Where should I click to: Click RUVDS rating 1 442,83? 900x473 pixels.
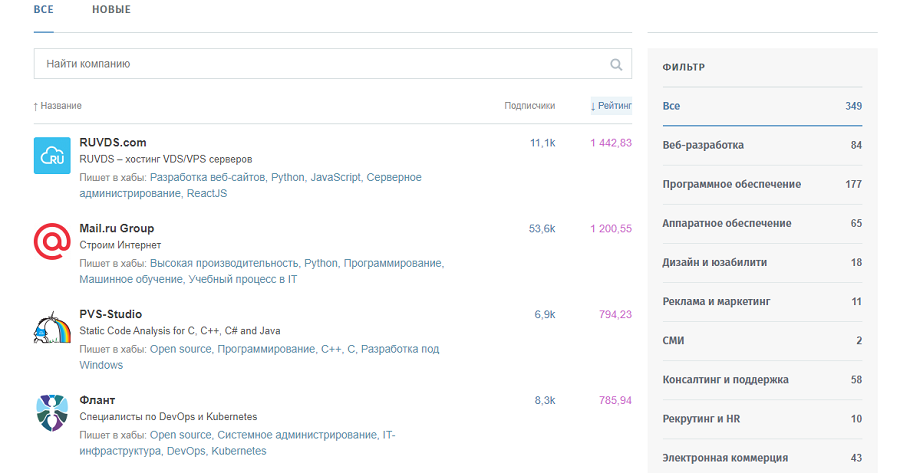point(611,143)
